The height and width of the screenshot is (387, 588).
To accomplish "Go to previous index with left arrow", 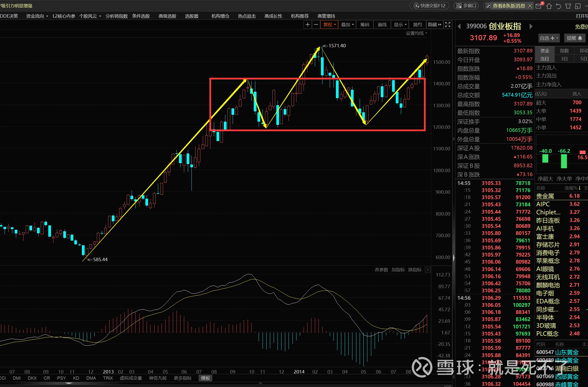I will click(x=459, y=26).
